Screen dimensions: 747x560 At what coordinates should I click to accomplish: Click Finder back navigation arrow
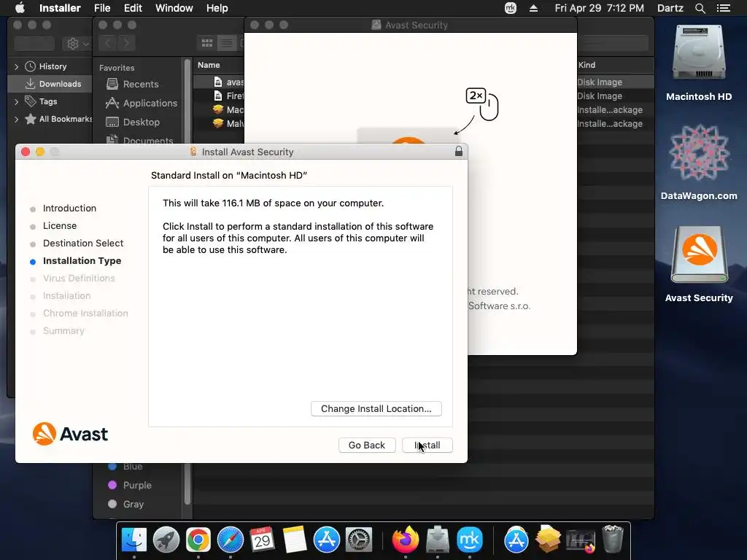tap(108, 43)
